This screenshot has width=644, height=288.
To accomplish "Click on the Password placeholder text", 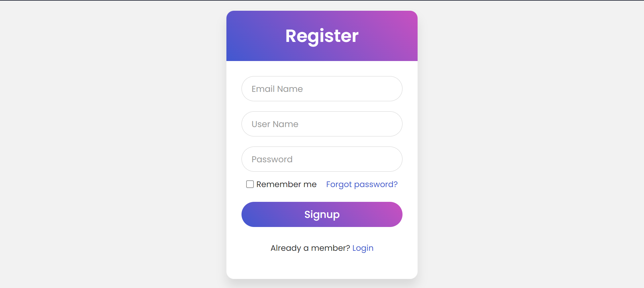I will pos(272,159).
